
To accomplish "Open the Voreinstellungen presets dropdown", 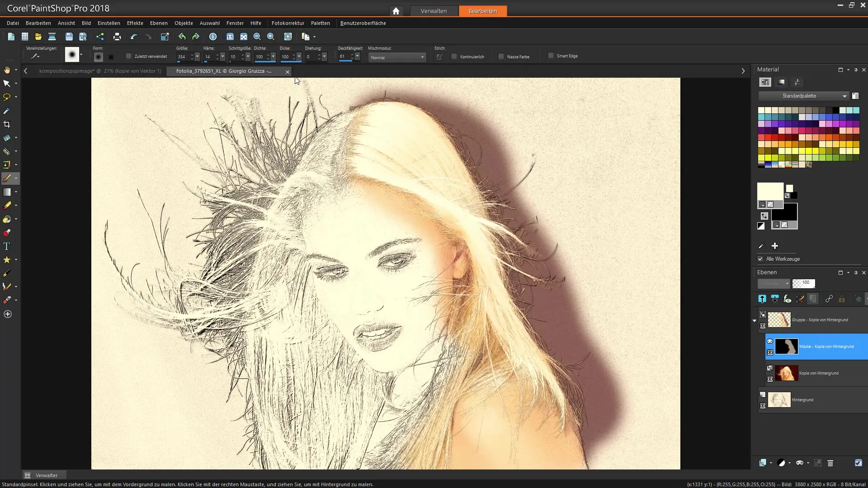I will coord(35,56).
